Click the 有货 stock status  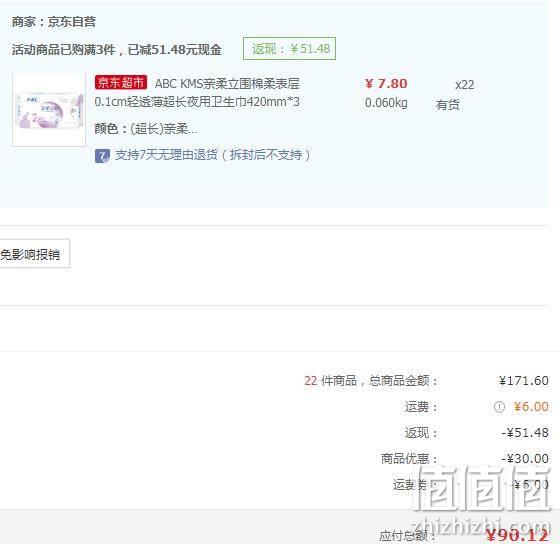pos(448,105)
